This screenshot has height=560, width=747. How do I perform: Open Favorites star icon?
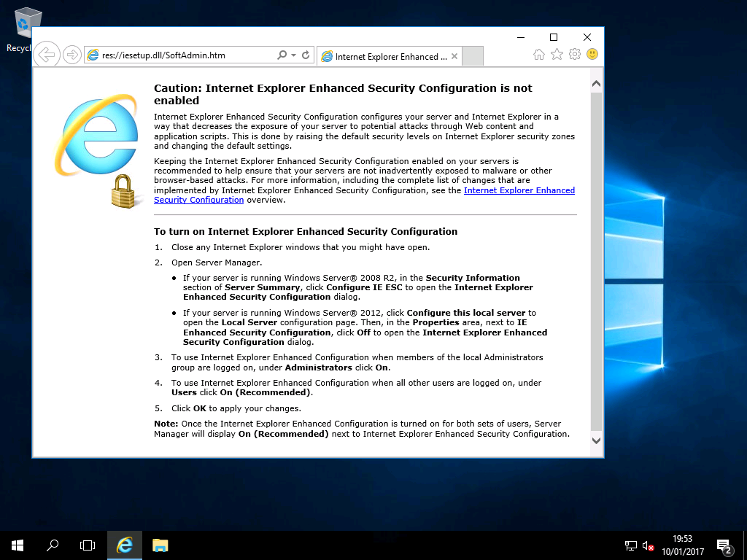[557, 54]
